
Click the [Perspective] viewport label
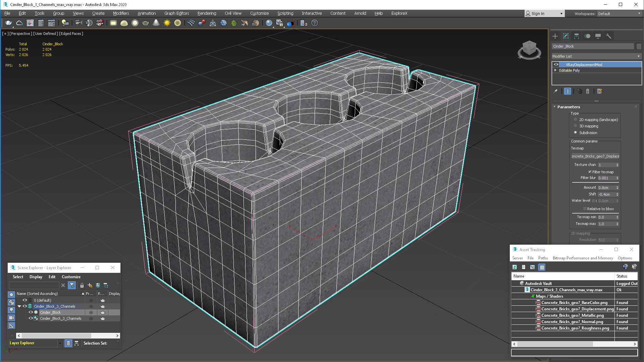[21, 34]
